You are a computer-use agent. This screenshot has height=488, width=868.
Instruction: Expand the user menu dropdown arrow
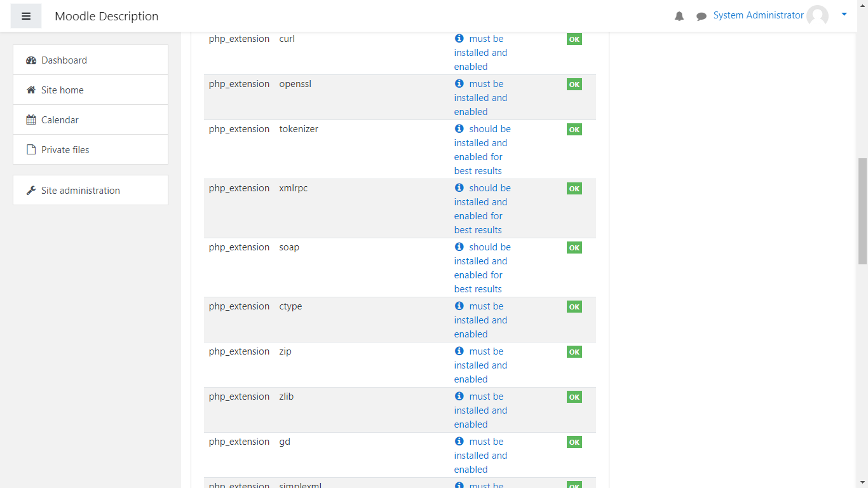coord(844,14)
